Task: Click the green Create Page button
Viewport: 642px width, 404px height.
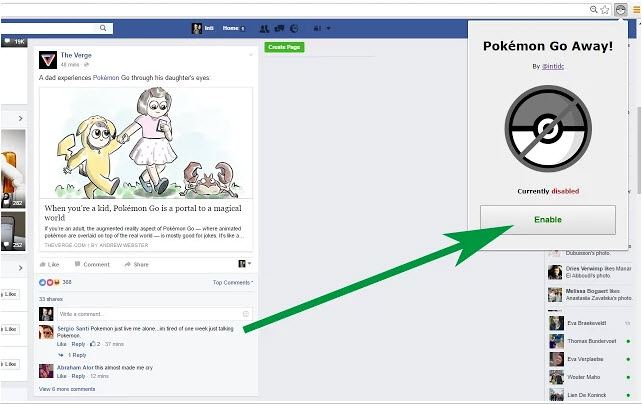Action: tap(284, 47)
